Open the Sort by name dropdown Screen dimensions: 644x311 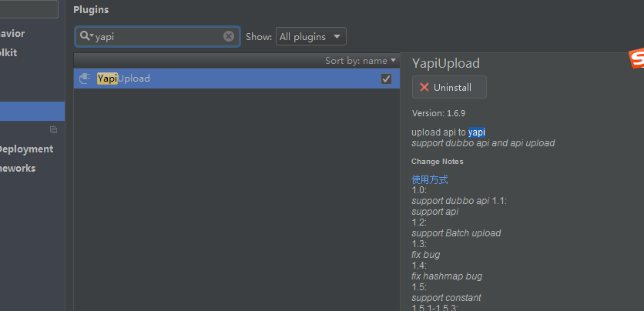click(361, 61)
